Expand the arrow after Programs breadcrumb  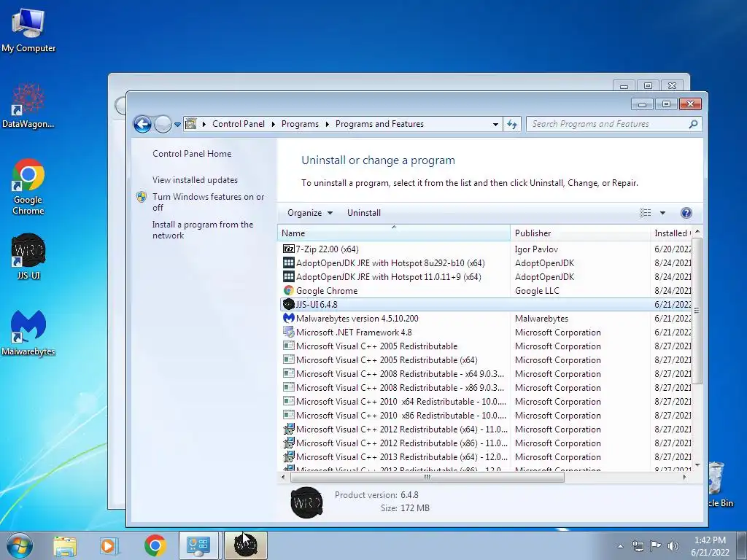pos(328,124)
